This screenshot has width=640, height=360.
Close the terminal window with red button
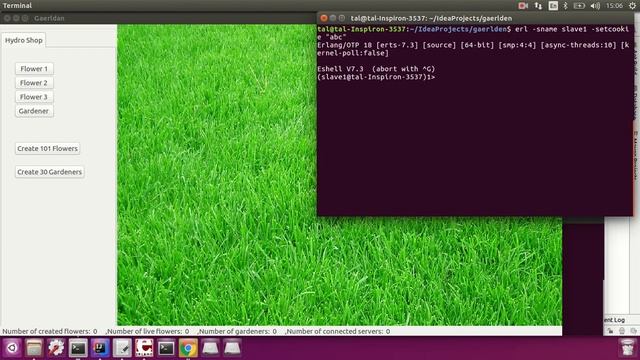click(x=324, y=18)
